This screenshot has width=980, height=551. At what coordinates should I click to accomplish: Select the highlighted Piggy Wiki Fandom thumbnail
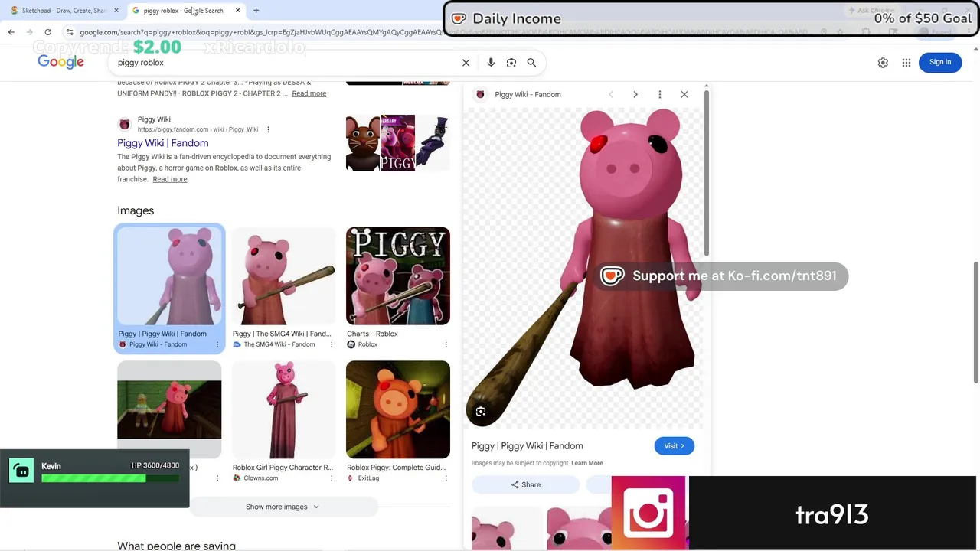point(169,276)
